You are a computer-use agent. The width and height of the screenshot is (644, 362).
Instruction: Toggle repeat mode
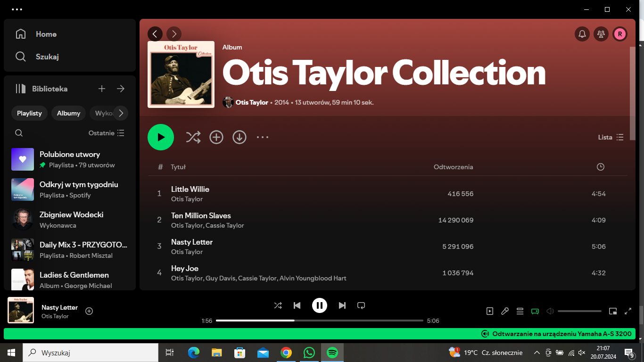361,305
